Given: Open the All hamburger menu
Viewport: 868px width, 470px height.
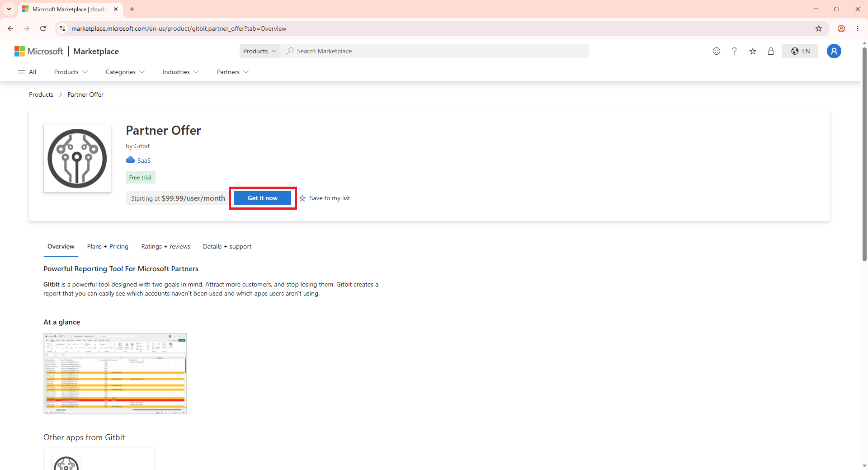Looking at the screenshot, I should [27, 72].
